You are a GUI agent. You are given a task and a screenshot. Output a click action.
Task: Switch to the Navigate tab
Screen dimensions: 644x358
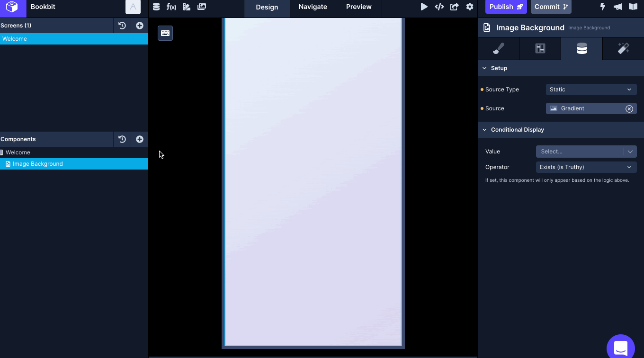pyautogui.click(x=313, y=7)
